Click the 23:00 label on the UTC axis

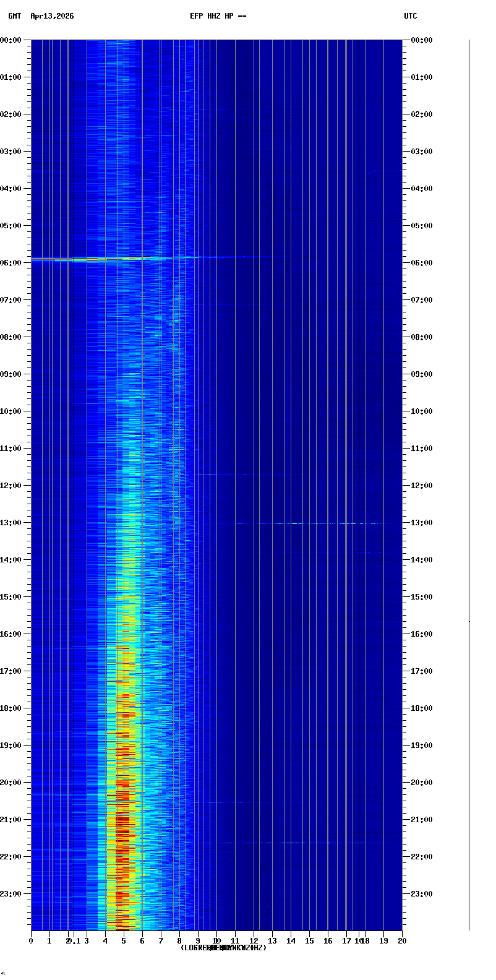421,894
